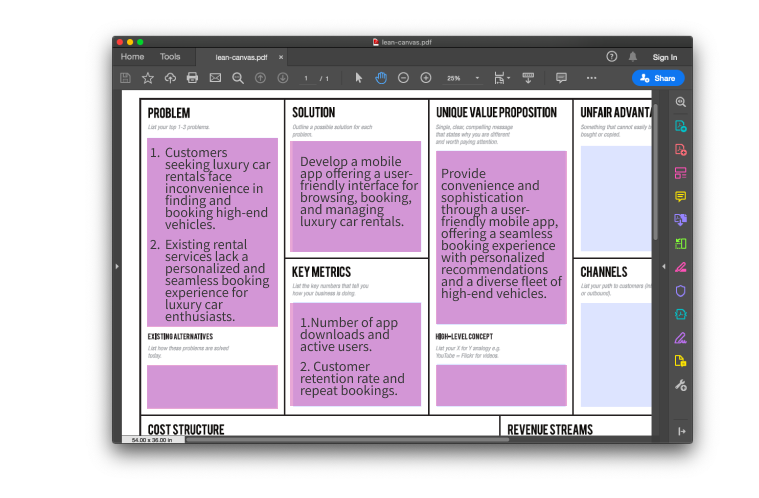This screenshot has width=759, height=498.
Task: Open the More Tools wrench icon
Action: click(x=681, y=385)
